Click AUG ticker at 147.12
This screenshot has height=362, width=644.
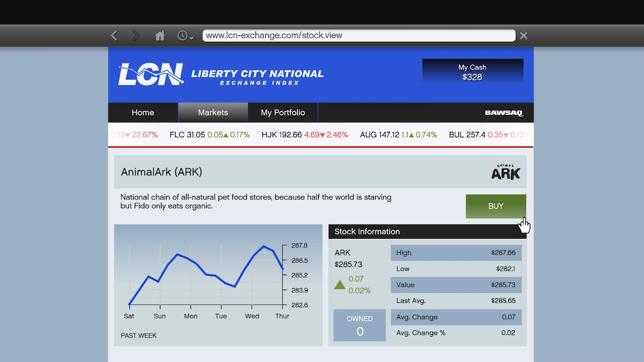[x=398, y=135]
